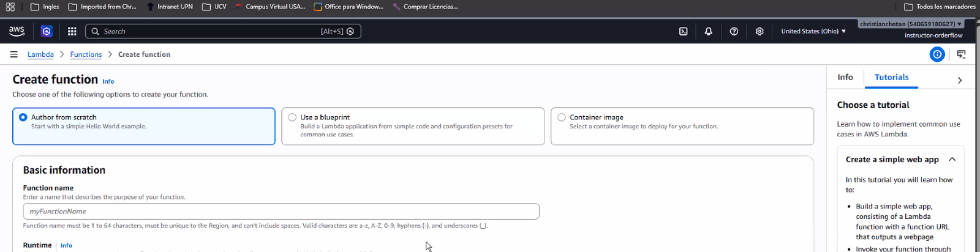980x252 pixels.
Task: Open the AWS console home logo
Action: pyautogui.click(x=17, y=31)
